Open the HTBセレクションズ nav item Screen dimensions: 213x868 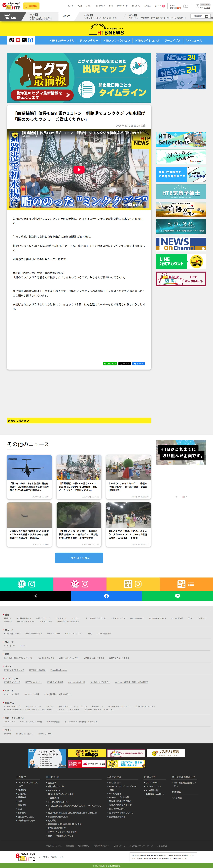point(147,40)
